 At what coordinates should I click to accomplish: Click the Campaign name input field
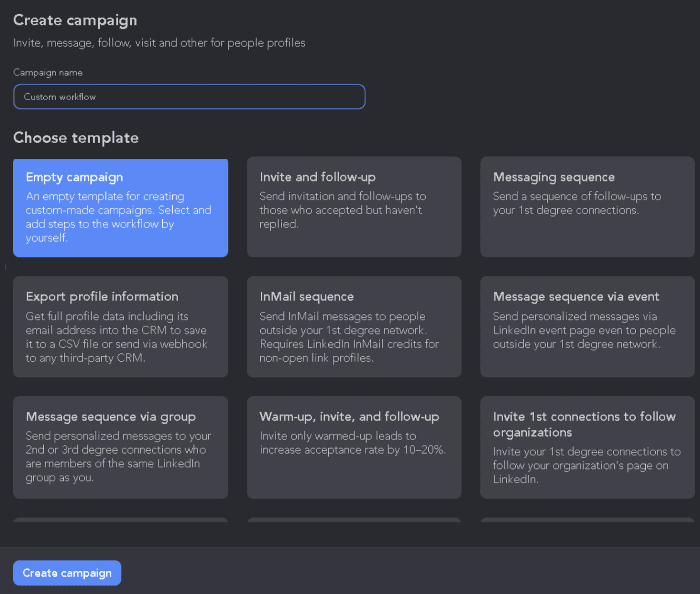189,97
